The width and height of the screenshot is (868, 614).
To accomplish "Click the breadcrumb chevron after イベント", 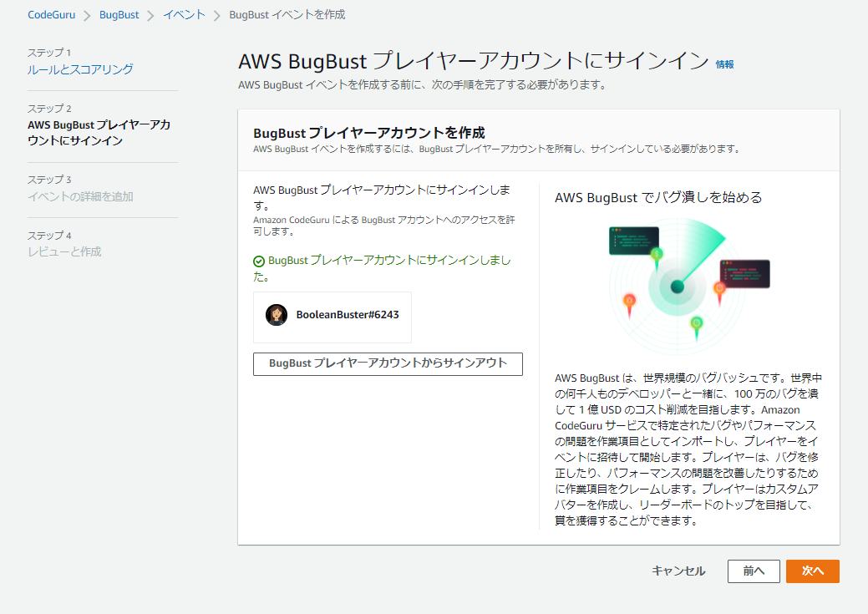I will 217,16.
